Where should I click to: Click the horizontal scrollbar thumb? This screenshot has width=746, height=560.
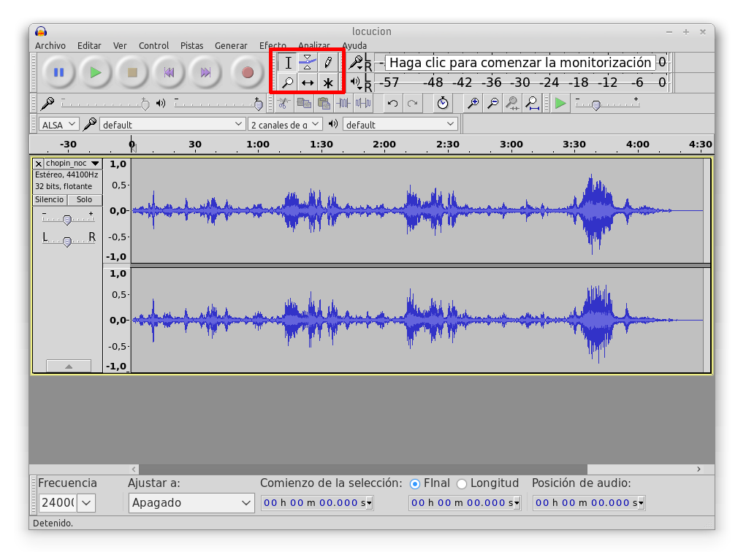(363, 469)
